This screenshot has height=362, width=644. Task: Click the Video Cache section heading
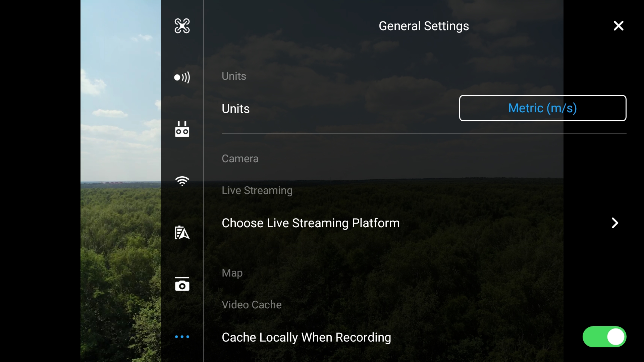point(252,305)
